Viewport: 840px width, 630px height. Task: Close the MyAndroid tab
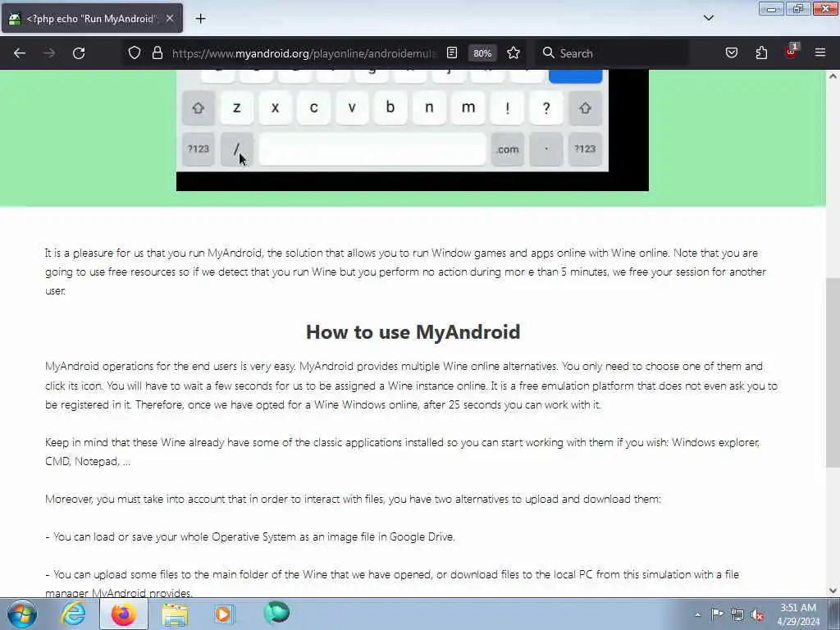point(169,19)
